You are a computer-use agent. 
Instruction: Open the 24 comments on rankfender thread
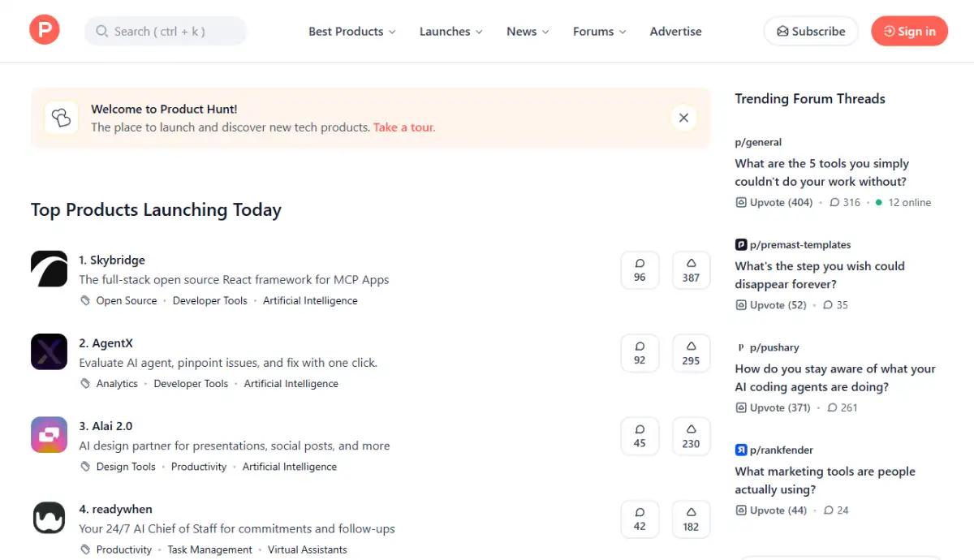[x=836, y=510]
